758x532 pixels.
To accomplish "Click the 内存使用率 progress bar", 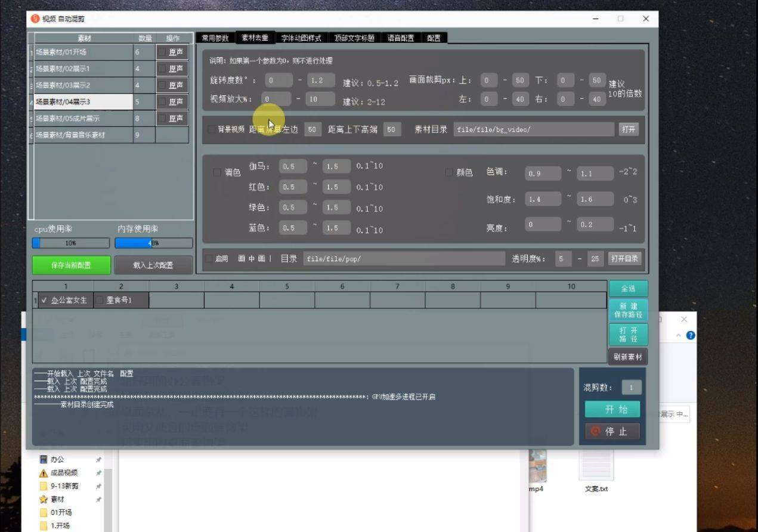I will tap(154, 243).
